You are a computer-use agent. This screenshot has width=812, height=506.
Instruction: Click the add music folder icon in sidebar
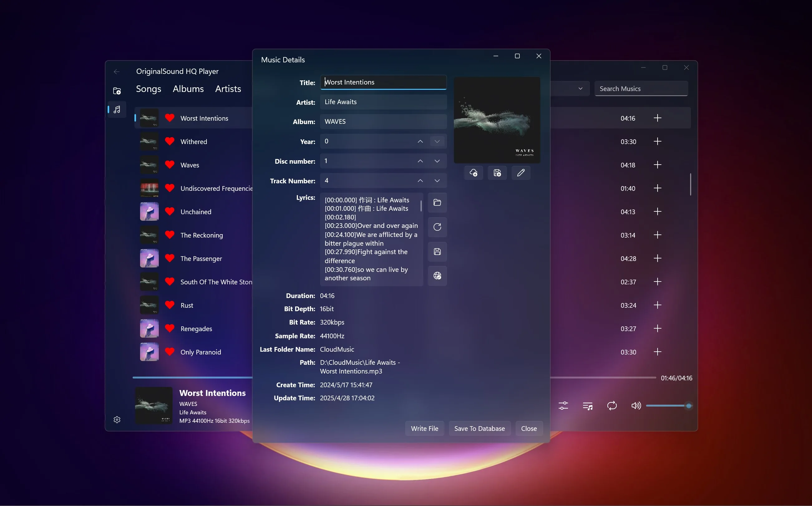pos(117,91)
